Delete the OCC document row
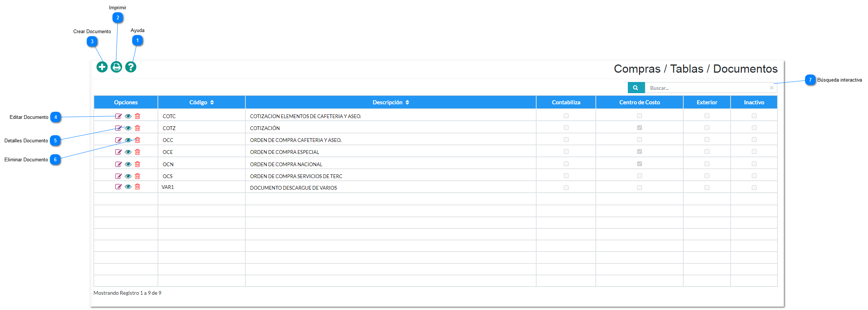Viewport: 868px width, 310px height. pyautogui.click(x=137, y=140)
